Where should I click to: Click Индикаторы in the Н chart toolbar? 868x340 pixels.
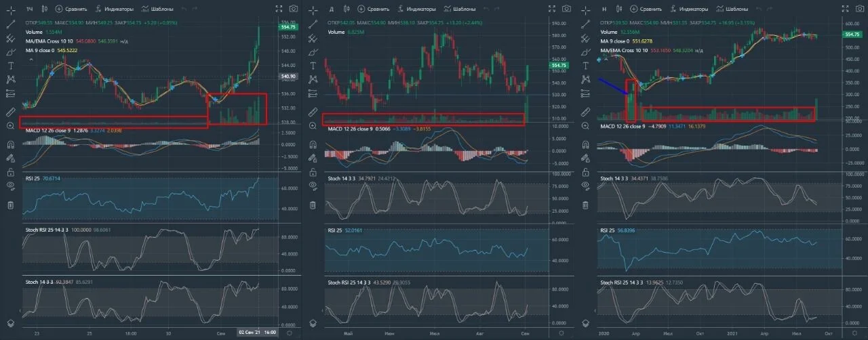pos(688,9)
